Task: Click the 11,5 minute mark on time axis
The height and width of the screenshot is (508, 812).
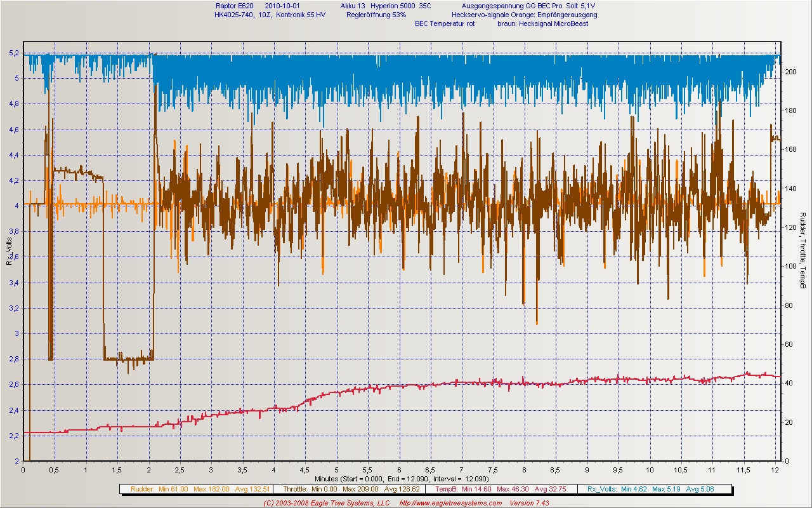Action: (x=743, y=470)
